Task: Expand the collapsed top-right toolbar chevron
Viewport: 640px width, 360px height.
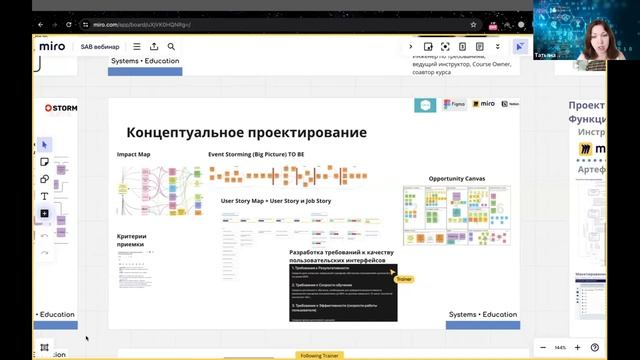Action: (411, 47)
